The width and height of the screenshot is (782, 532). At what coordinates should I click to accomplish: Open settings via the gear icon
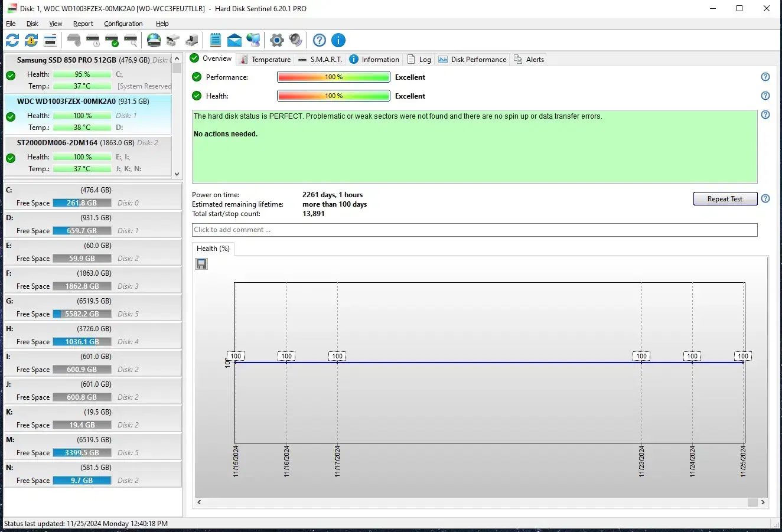click(x=276, y=40)
